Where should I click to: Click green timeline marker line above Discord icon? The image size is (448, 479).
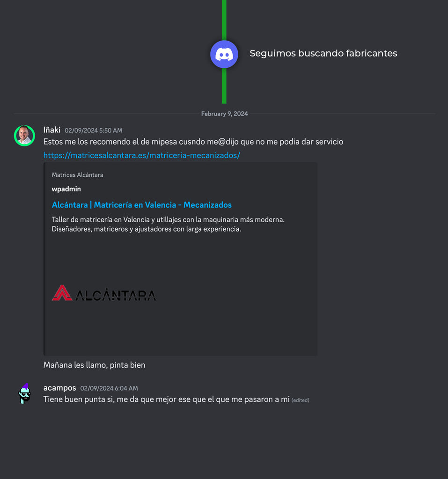point(224,20)
